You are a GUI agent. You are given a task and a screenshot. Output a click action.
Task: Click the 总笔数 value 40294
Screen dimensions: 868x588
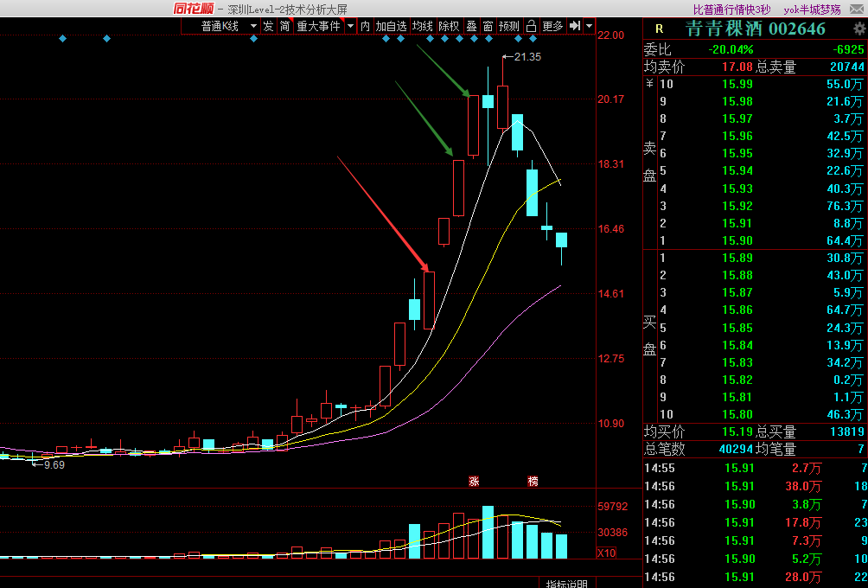(736, 449)
